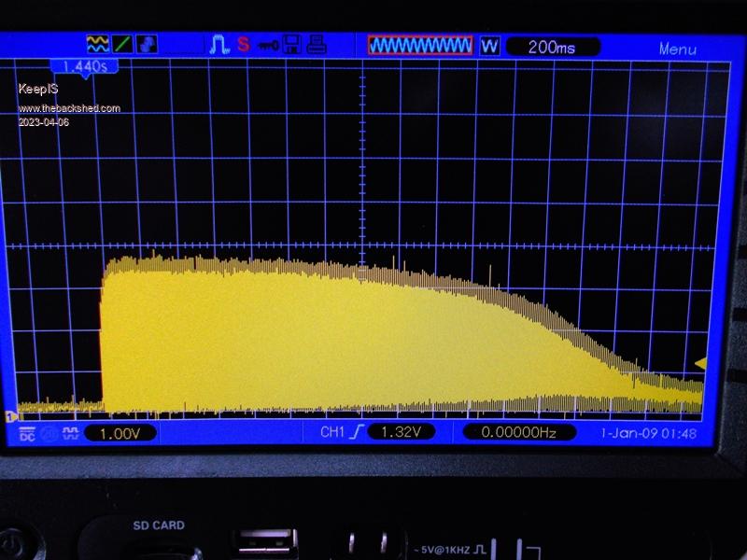
Task: Click the key lock icon
Action: [x=267, y=44]
